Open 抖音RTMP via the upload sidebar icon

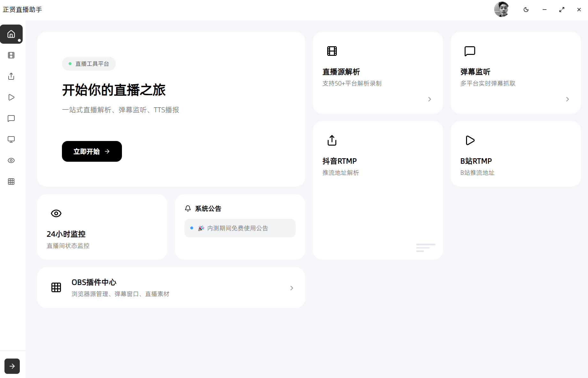(11, 76)
